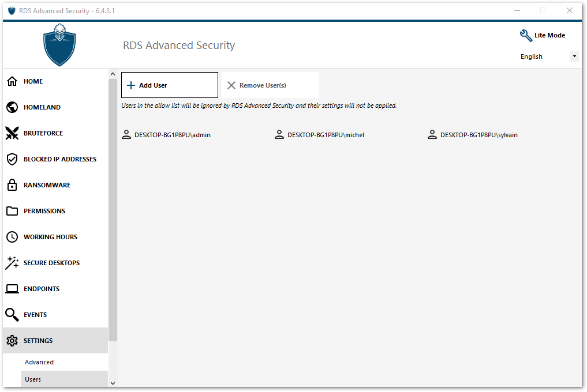The image size is (587, 392).
Task: Click the user icon beside DESKTOP-BG1P8PU\admin
Action: [126, 135]
